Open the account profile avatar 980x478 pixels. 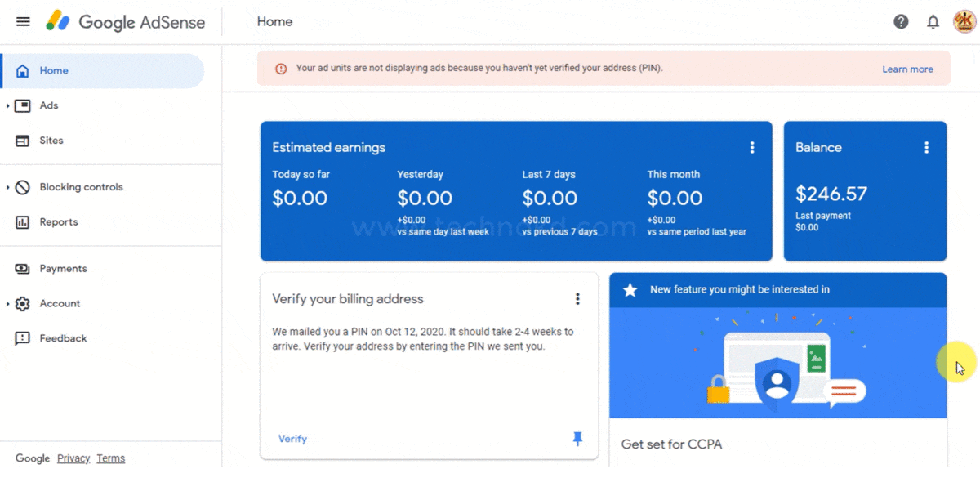pyautogui.click(x=964, y=22)
